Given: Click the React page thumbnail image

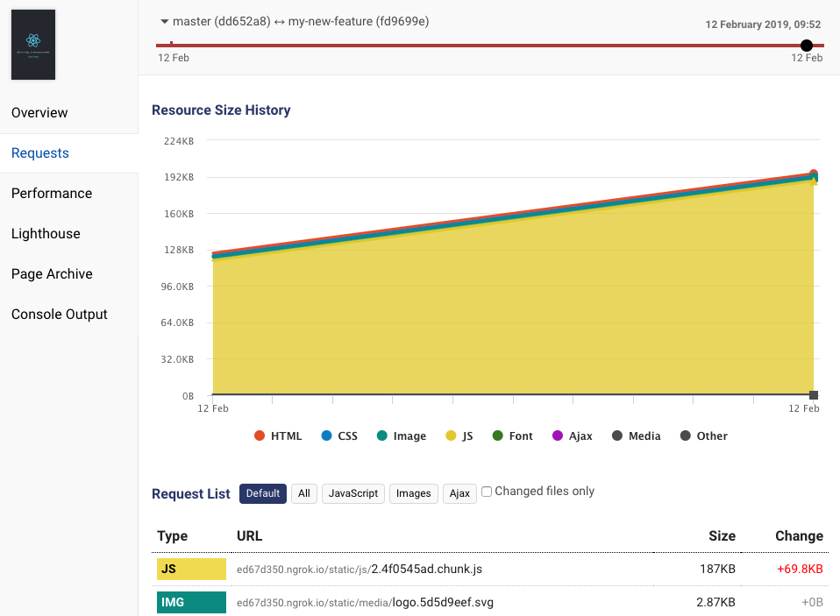Looking at the screenshot, I should click(x=33, y=45).
